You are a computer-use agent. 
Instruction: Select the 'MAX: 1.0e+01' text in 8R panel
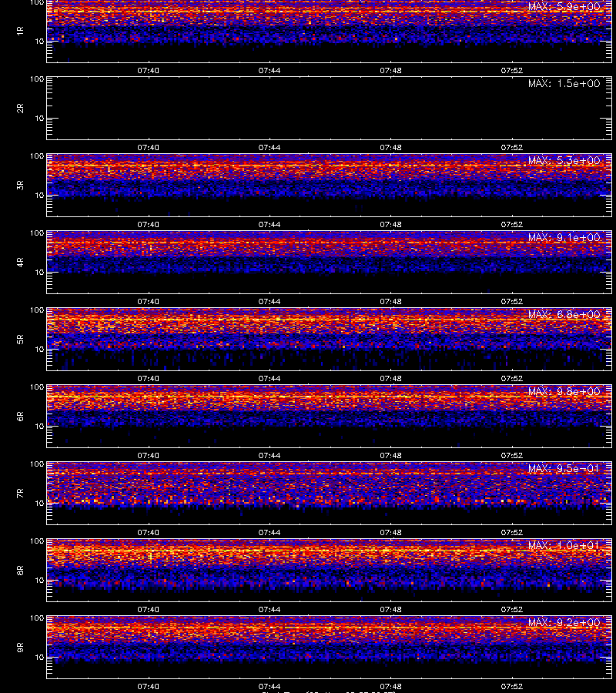pos(564,545)
